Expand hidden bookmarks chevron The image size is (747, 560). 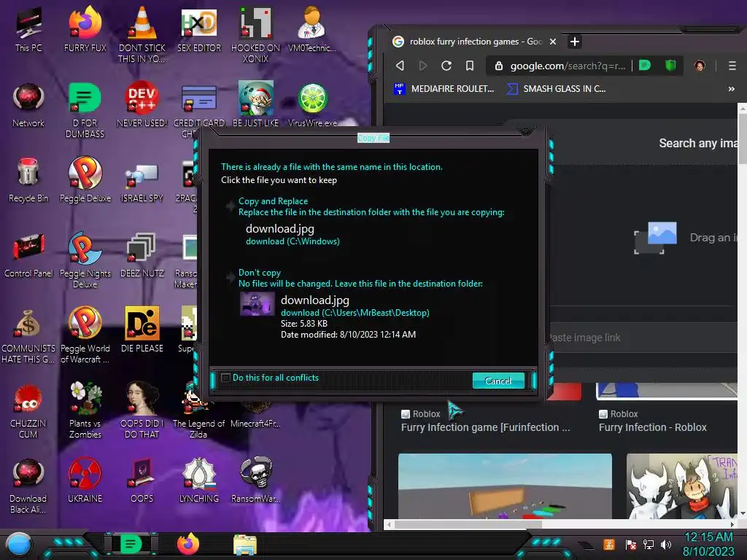coord(731,88)
